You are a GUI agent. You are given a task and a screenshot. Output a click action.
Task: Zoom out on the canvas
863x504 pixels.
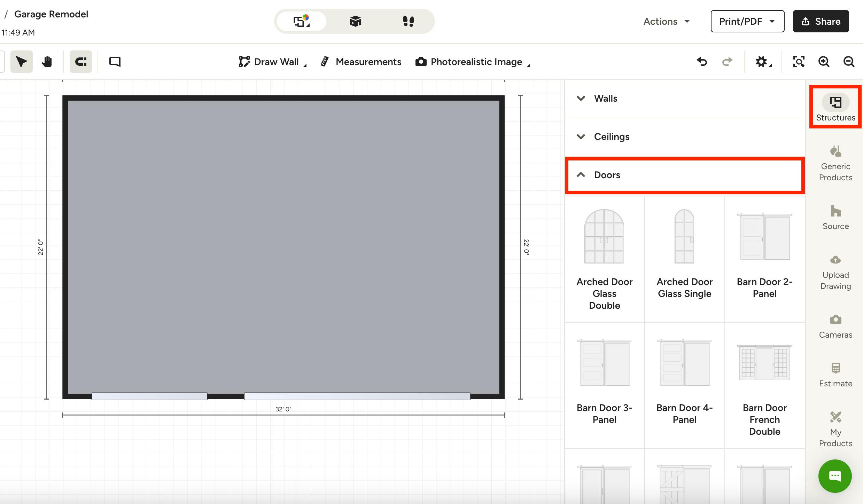tap(849, 62)
